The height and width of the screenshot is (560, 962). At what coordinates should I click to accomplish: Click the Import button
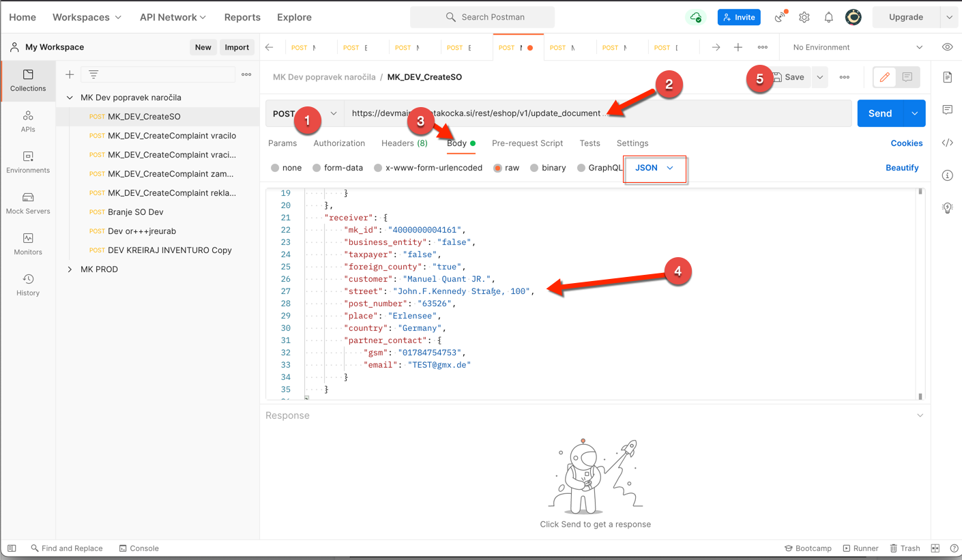tap(237, 47)
